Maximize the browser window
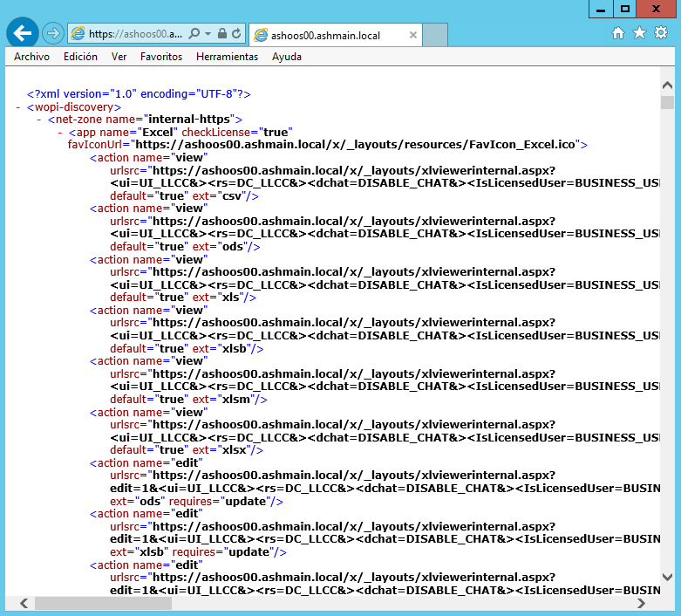The image size is (681, 616). (624, 9)
